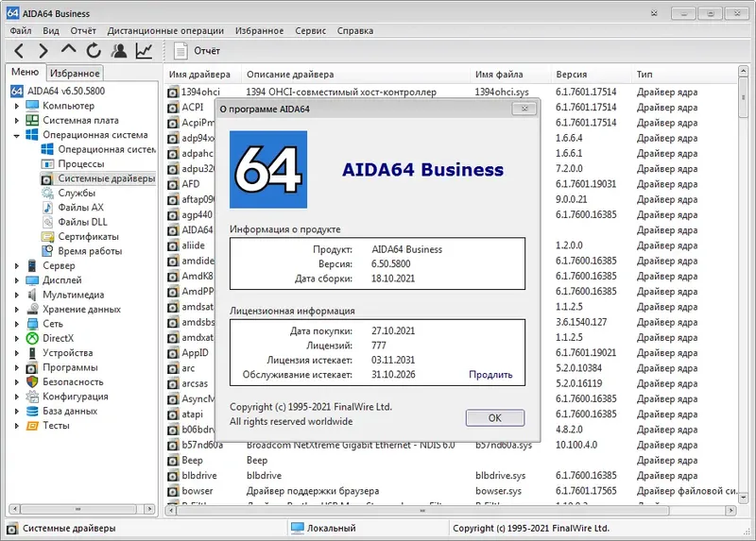The width and height of the screenshot is (756, 541).
Task: Expand the Дисплей tree node
Action: click(17, 280)
